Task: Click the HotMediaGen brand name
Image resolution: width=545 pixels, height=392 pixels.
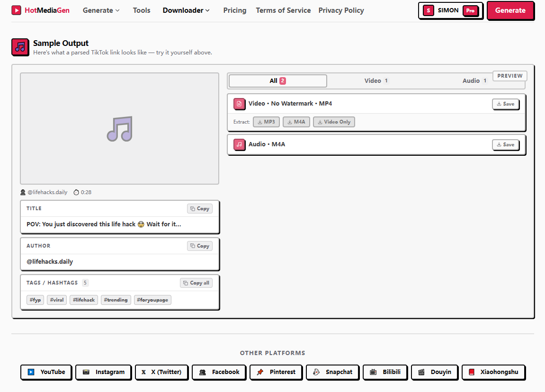Action: 47,10
